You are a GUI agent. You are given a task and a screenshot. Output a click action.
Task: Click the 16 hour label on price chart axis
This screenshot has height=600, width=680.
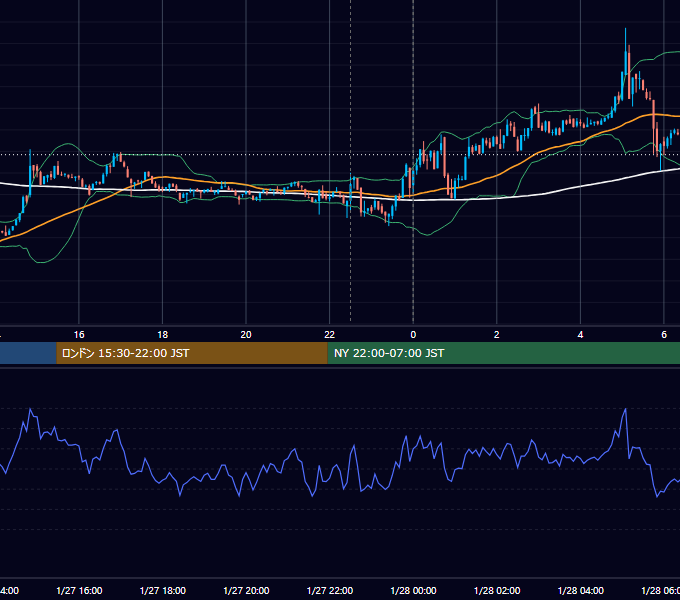pyautogui.click(x=79, y=335)
